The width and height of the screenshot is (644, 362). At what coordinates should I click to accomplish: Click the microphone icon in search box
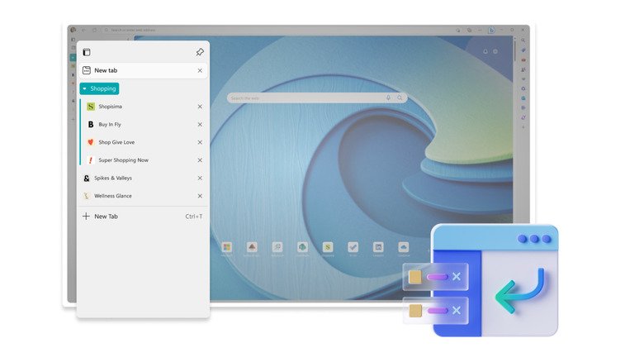click(x=388, y=98)
